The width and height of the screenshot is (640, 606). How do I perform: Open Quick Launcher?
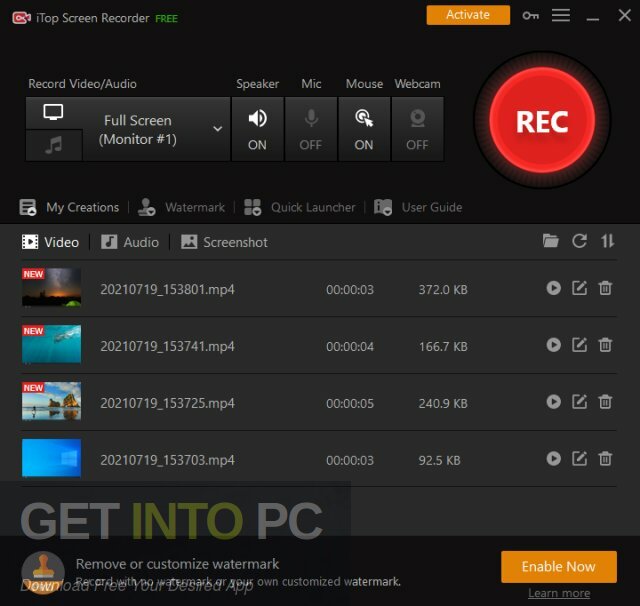click(300, 207)
